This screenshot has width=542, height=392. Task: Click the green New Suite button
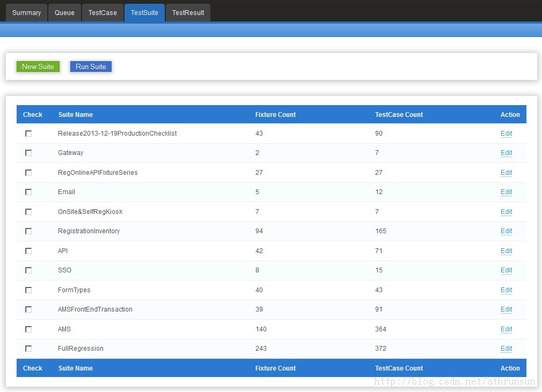[38, 66]
